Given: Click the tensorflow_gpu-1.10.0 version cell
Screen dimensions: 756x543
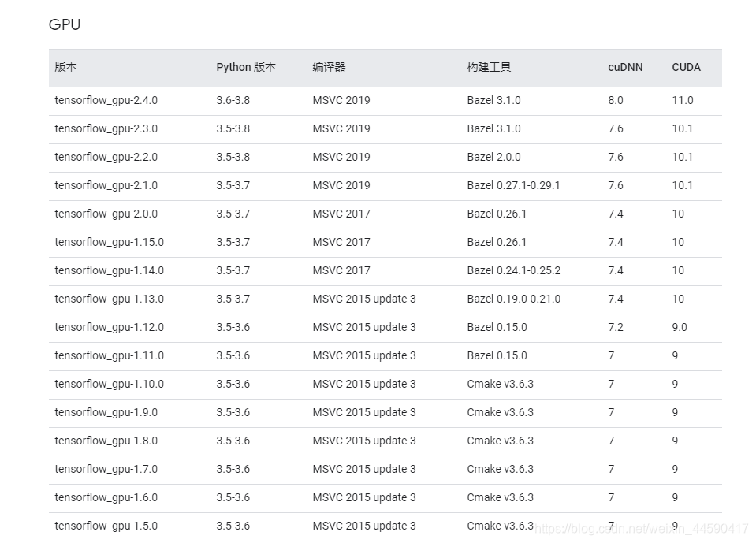Looking at the screenshot, I should 109,385.
